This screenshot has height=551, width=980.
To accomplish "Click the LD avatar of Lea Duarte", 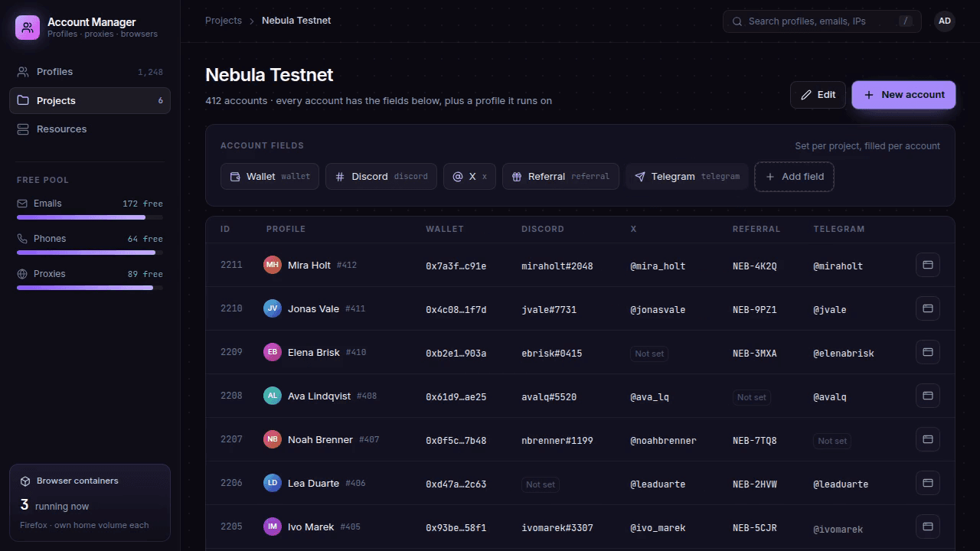I will tap(273, 483).
